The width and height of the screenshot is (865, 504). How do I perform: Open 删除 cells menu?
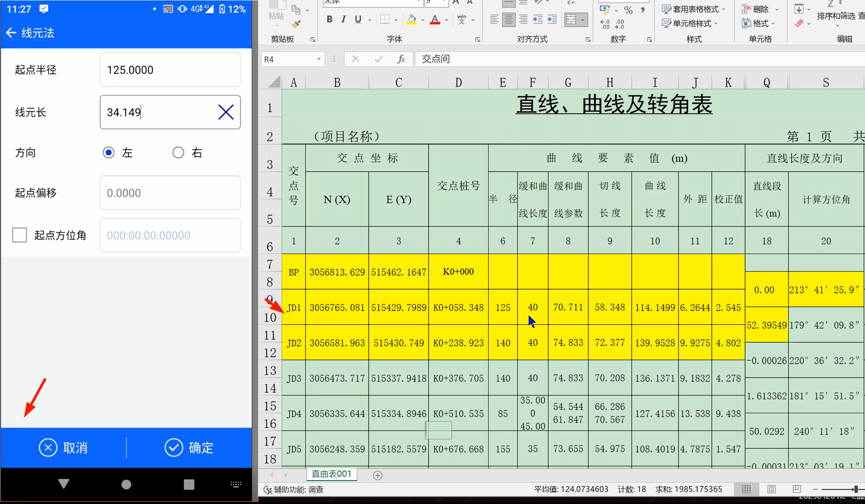tap(760, 9)
